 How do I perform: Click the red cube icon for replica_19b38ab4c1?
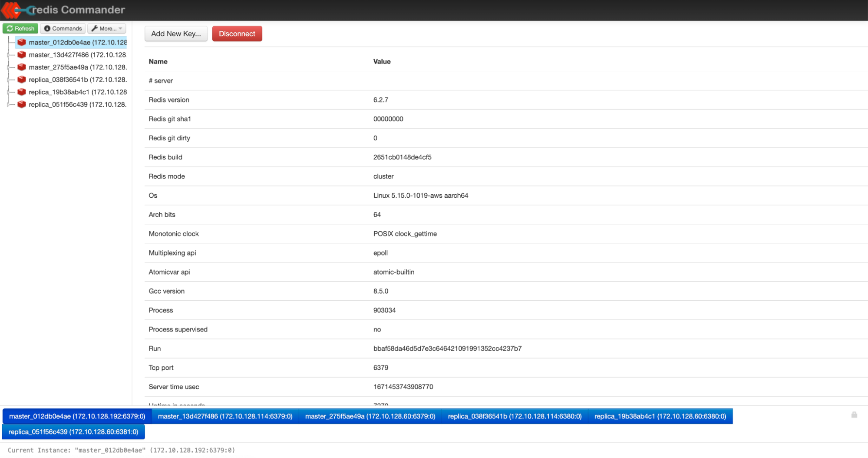click(22, 92)
